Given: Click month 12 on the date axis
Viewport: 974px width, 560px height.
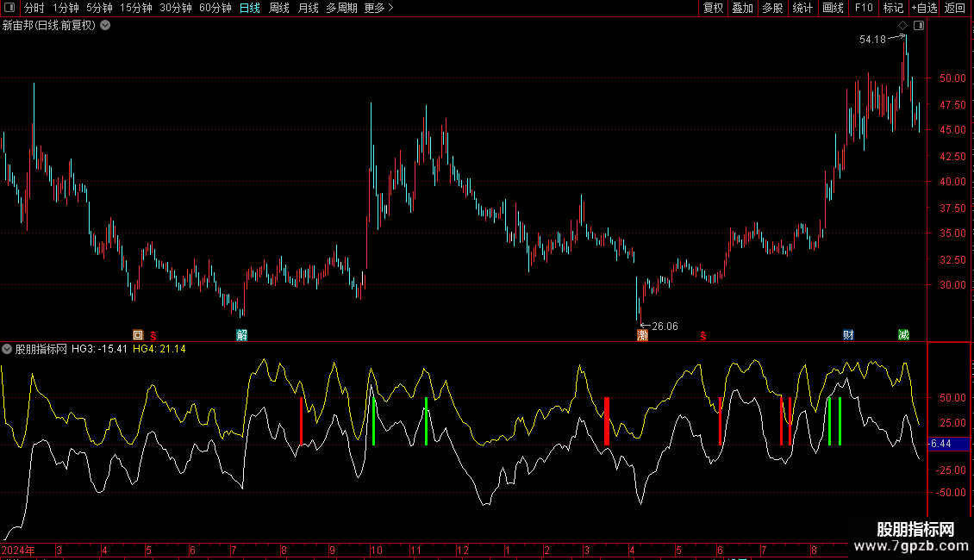Looking at the screenshot, I should (463, 551).
